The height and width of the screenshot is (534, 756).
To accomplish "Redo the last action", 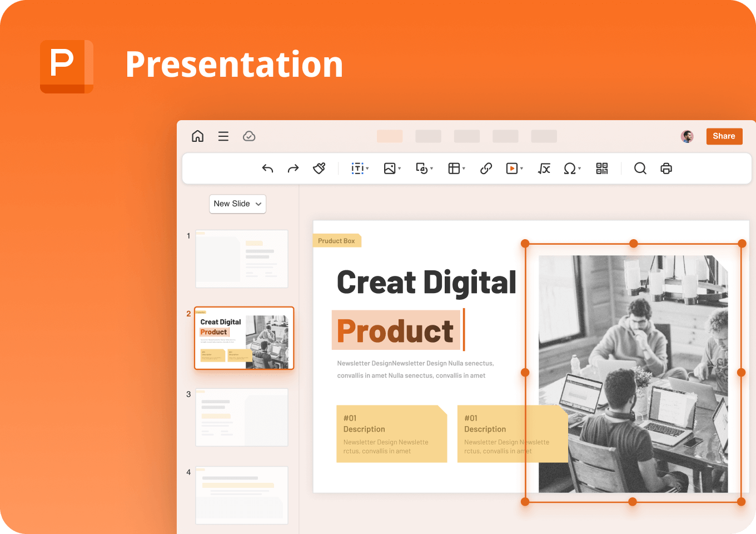I will coord(293,168).
